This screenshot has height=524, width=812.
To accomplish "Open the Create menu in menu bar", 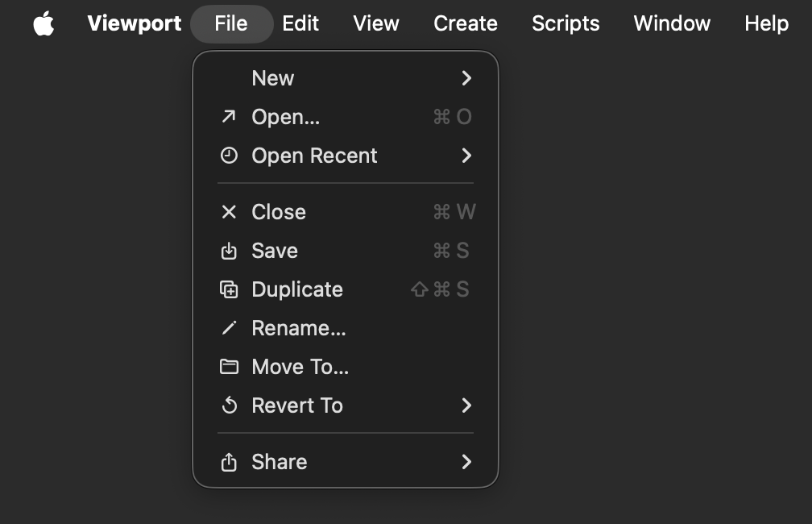I will [466, 23].
